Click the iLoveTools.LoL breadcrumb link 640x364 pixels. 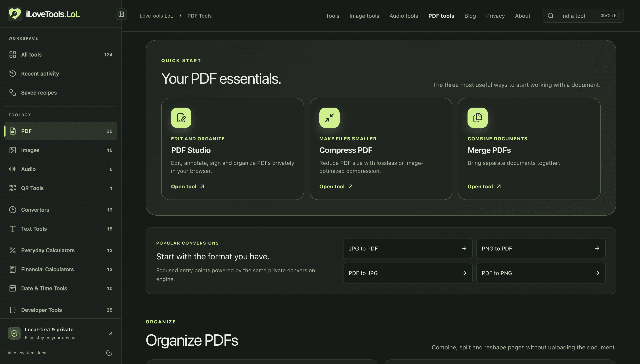tap(155, 16)
